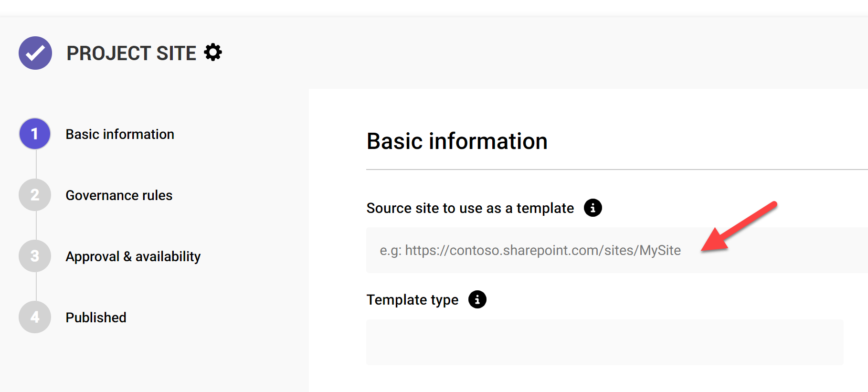This screenshot has width=868, height=392.
Task: Go to Governance rules step
Action: click(x=119, y=195)
